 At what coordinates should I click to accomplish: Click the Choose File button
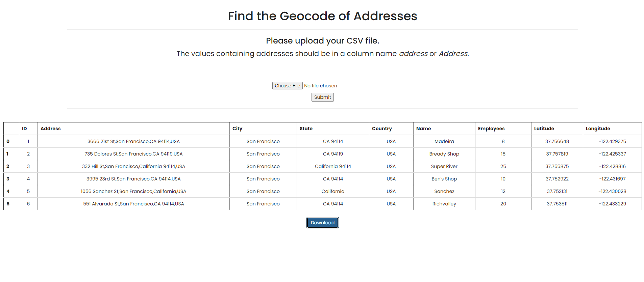pyautogui.click(x=287, y=85)
